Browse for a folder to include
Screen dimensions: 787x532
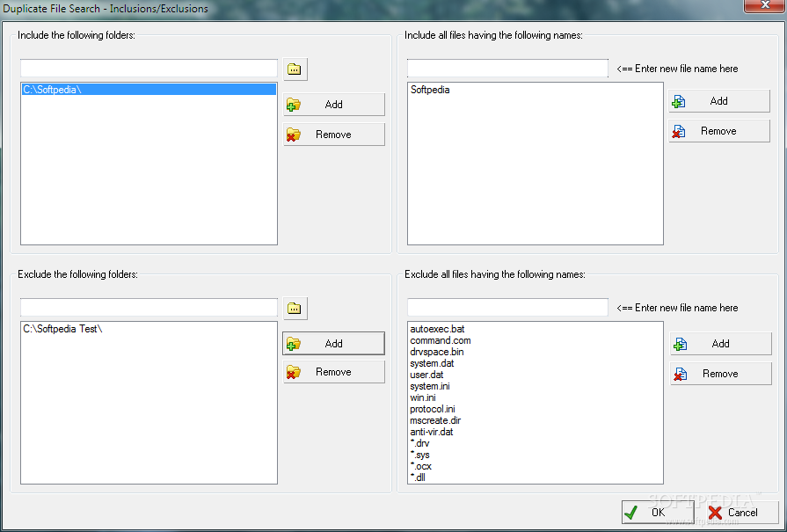point(295,69)
